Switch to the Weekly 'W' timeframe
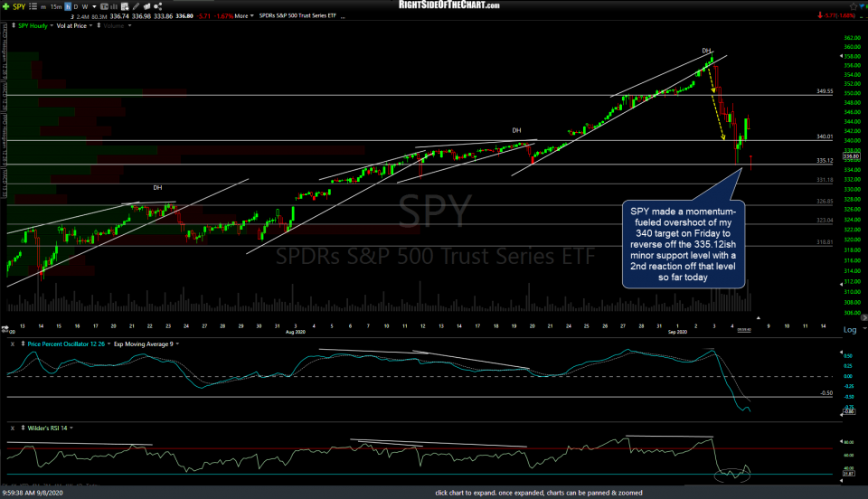The width and height of the screenshot is (868, 499). click(x=85, y=6)
